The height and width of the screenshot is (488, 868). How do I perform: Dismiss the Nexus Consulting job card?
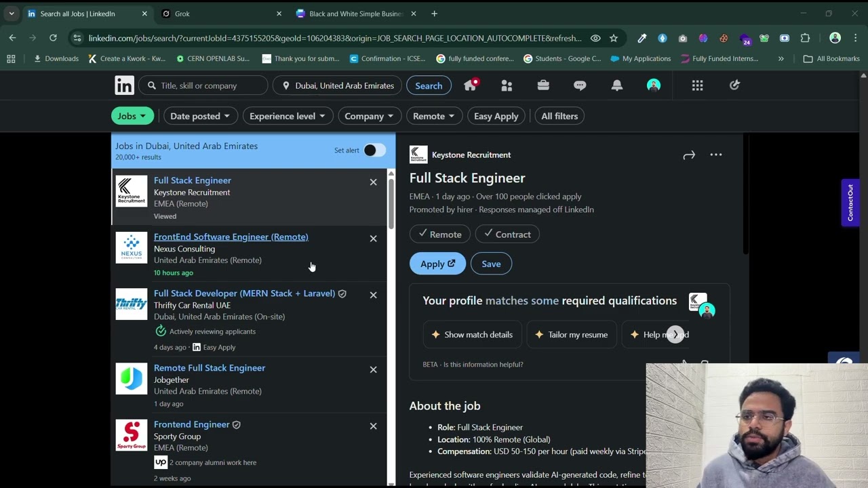[373, 239]
